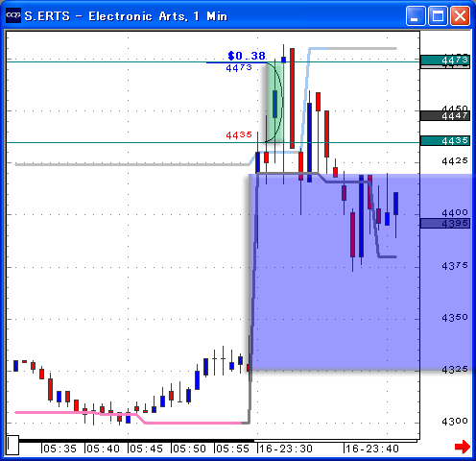
Task: Close the Electronic Arts chart window
Action: (x=460, y=15)
